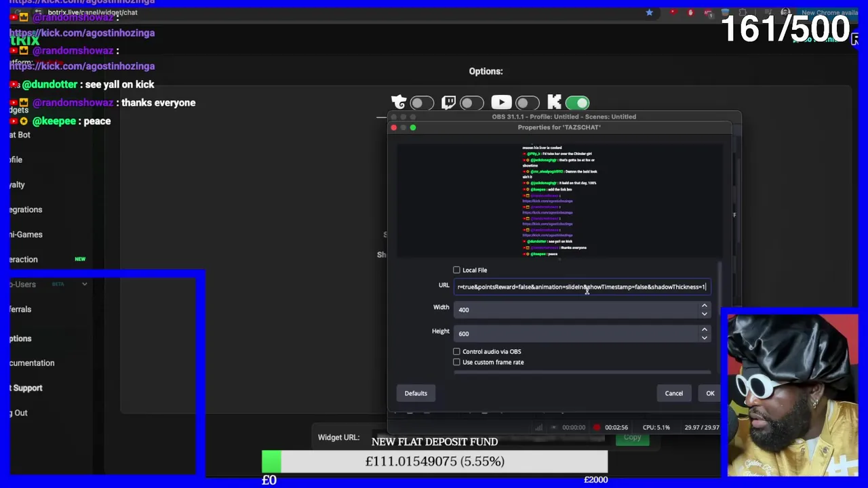Click the @keepee peace chat message
Viewport: 868px width, 488px height.
(60, 121)
